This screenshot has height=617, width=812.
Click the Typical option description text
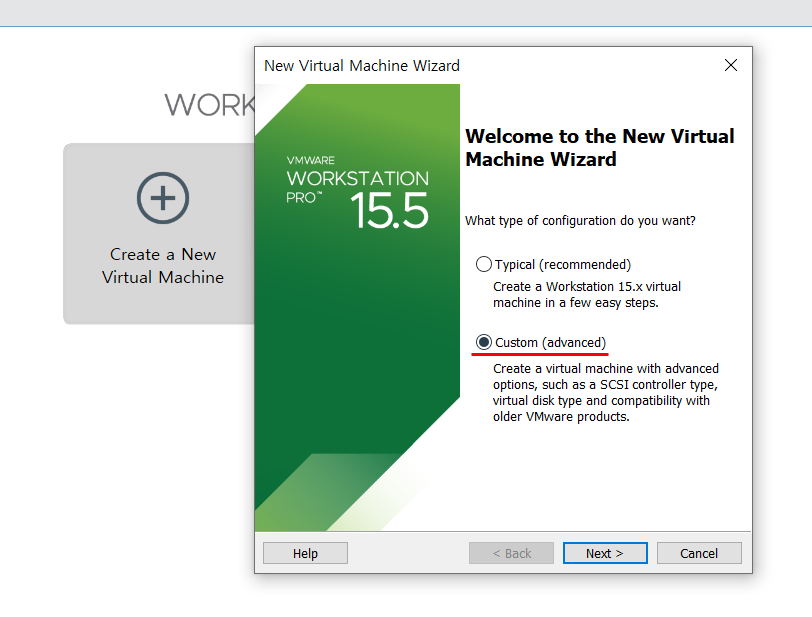tap(587, 294)
